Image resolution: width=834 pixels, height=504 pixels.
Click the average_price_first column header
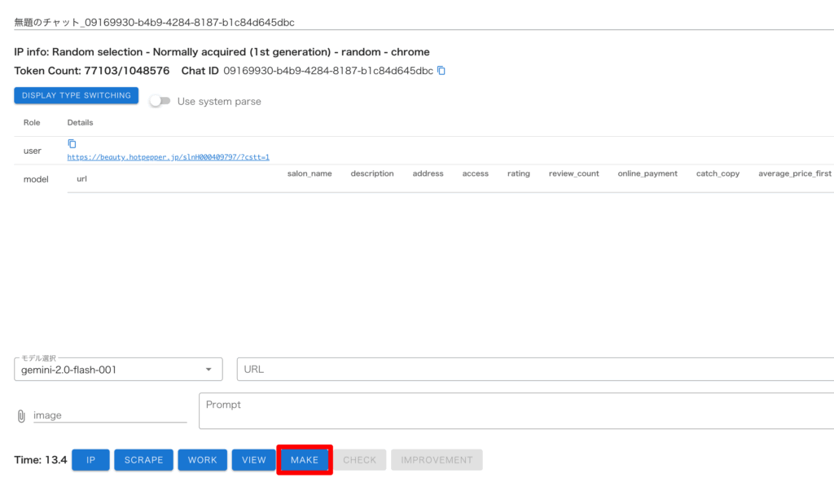(x=794, y=173)
